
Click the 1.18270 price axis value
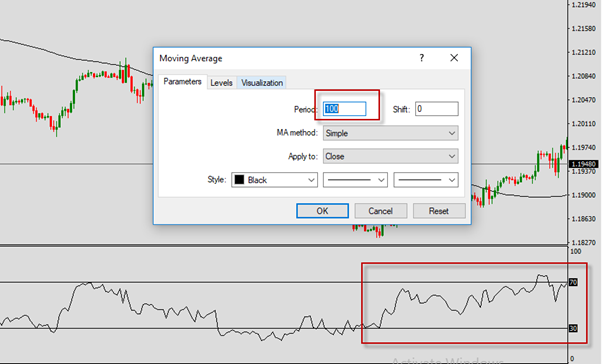coord(584,243)
